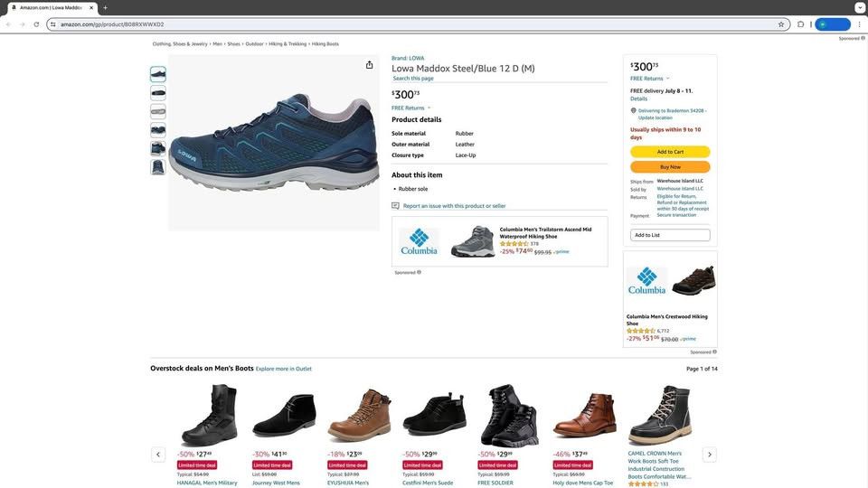Open Warehouse Island LLC seller link
868x488 pixels.
pos(680,189)
